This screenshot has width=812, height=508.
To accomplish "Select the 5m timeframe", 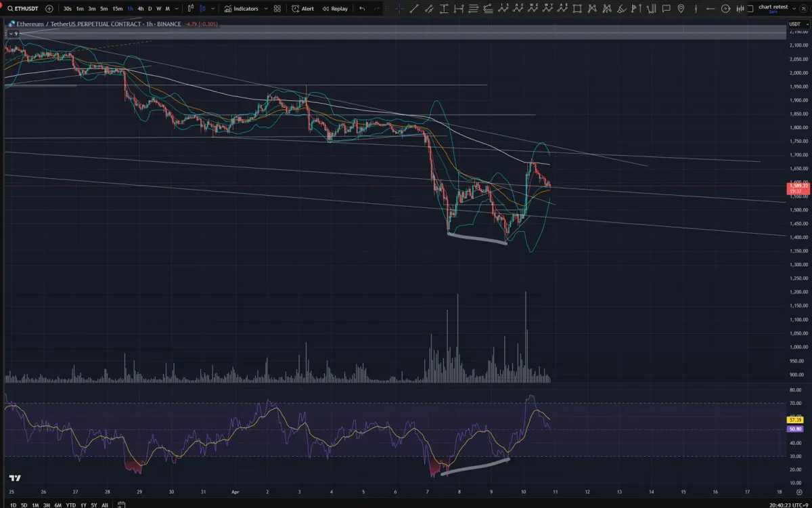I will pos(104,9).
